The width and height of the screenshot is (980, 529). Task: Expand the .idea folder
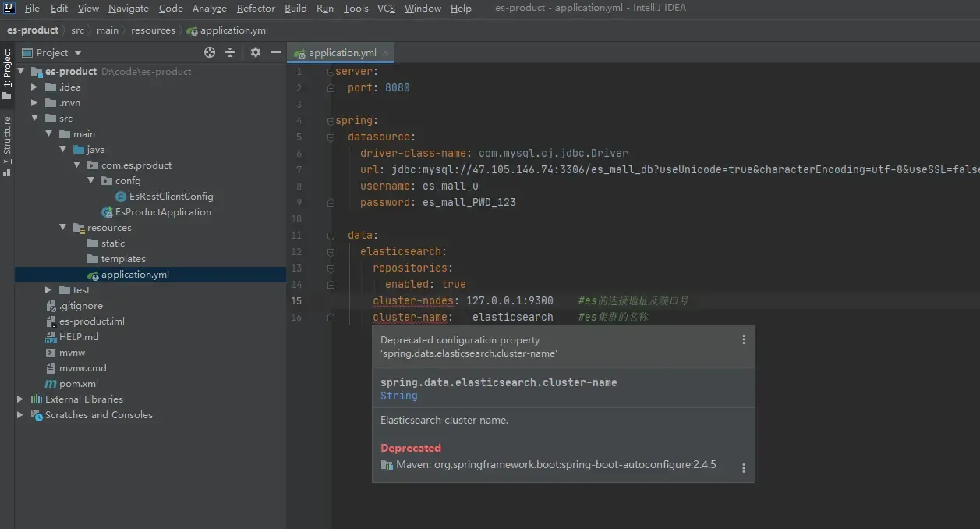tap(34, 87)
